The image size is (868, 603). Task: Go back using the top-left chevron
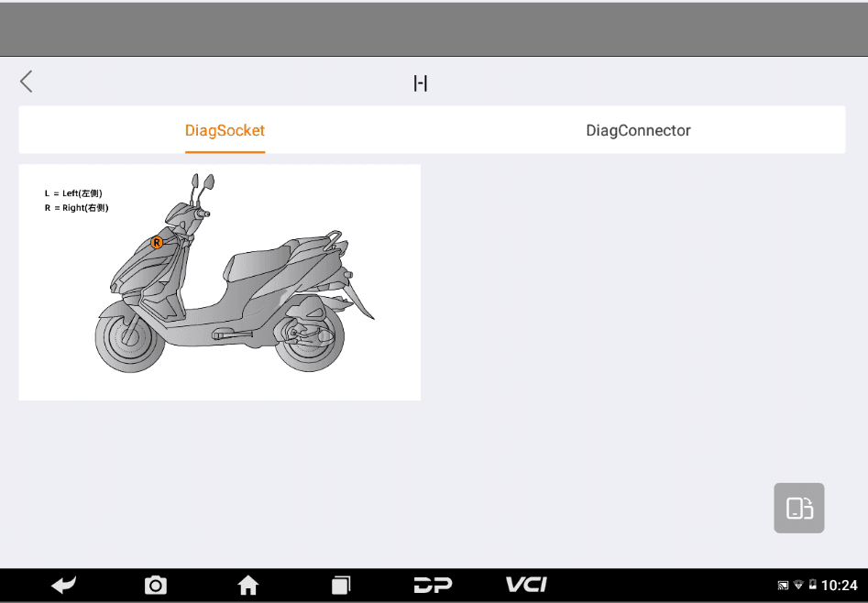coord(26,82)
